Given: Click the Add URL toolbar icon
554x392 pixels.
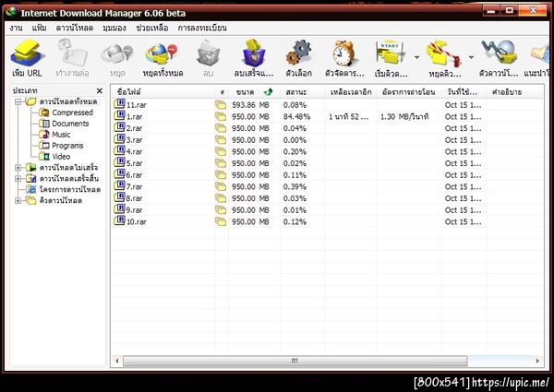Looking at the screenshot, I should [27, 53].
